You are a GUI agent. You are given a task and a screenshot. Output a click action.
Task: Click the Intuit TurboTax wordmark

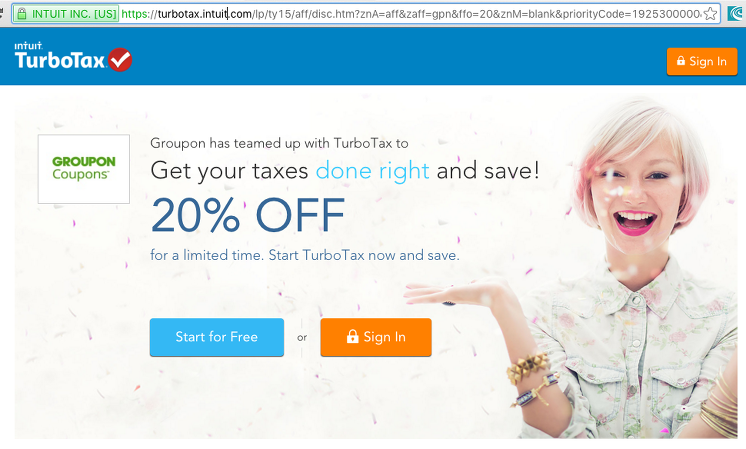pos(59,57)
